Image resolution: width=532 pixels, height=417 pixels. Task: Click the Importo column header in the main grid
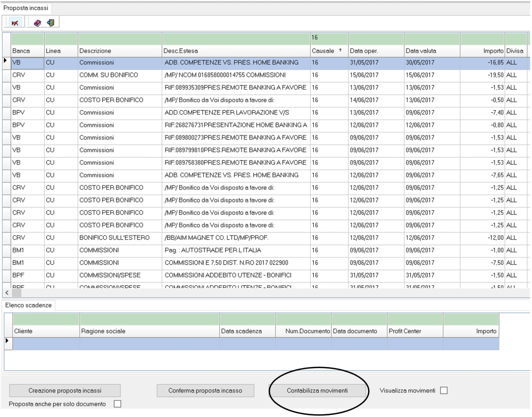482,51
